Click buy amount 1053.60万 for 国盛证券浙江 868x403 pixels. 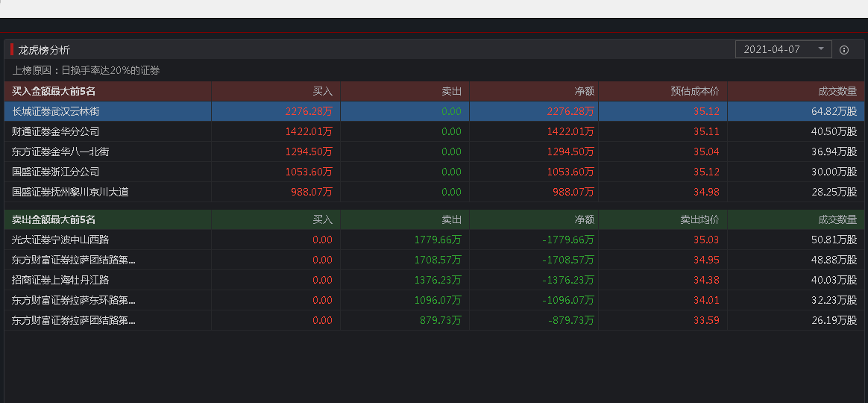[309, 172]
